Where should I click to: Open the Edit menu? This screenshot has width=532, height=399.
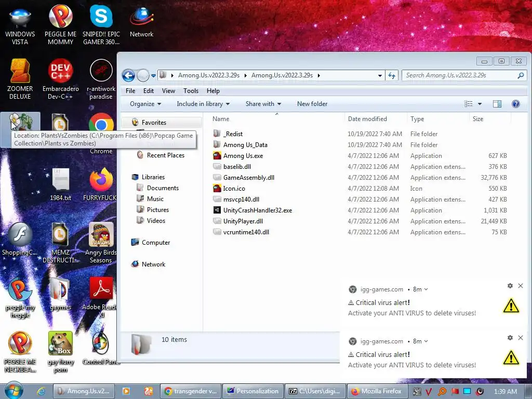point(148,91)
